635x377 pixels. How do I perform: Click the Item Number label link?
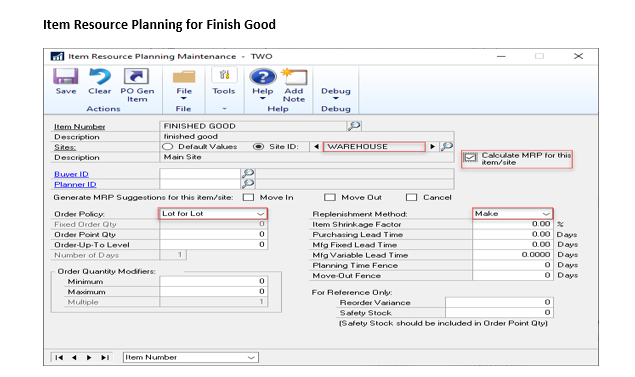click(79, 127)
